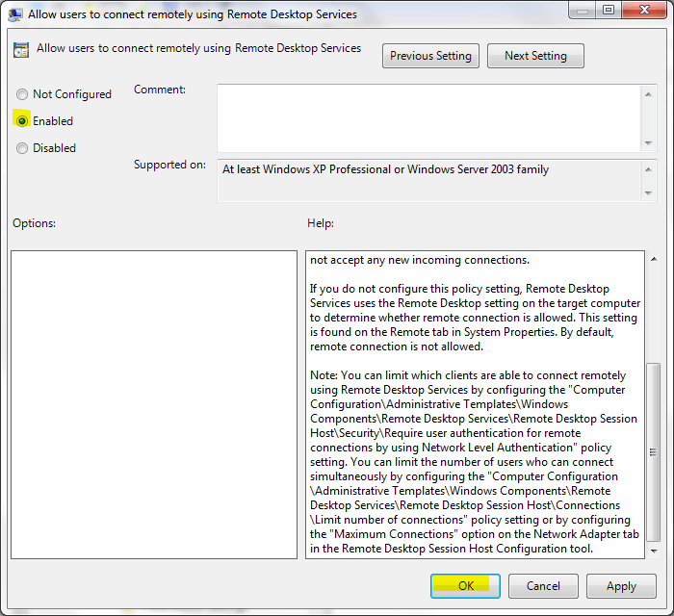Click the Help text 'not accept any new incoming connections'
This screenshot has width=674, height=616.
point(420,260)
